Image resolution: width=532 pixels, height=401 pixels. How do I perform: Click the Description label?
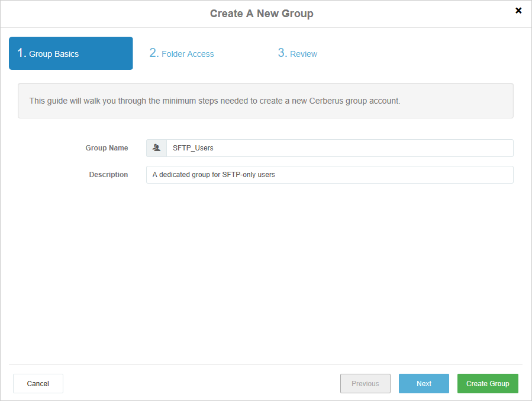tap(108, 175)
